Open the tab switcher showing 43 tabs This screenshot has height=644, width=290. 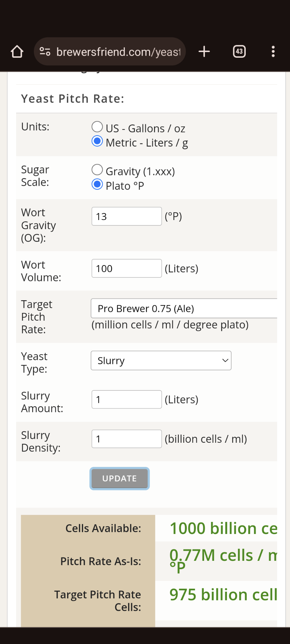239,52
